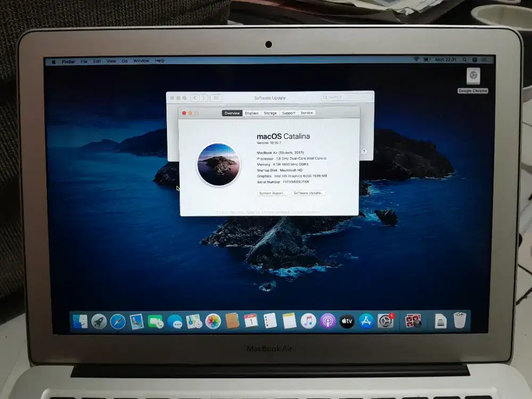
Task: Open Notes yellow pad icon
Action: [x=289, y=321]
